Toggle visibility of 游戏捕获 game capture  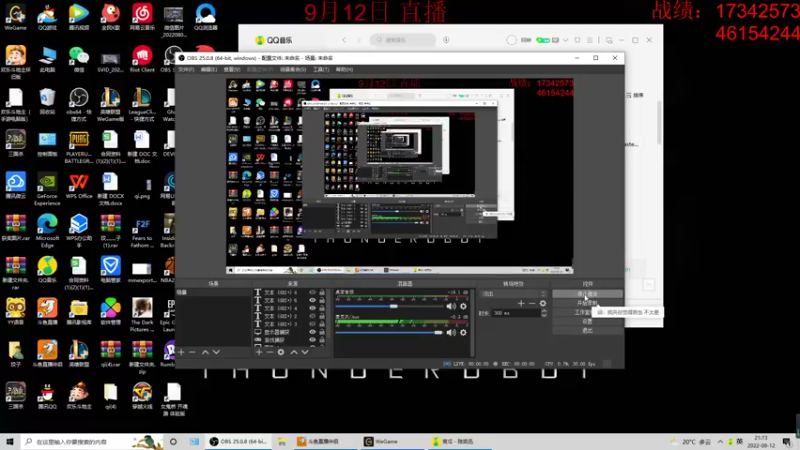312,340
